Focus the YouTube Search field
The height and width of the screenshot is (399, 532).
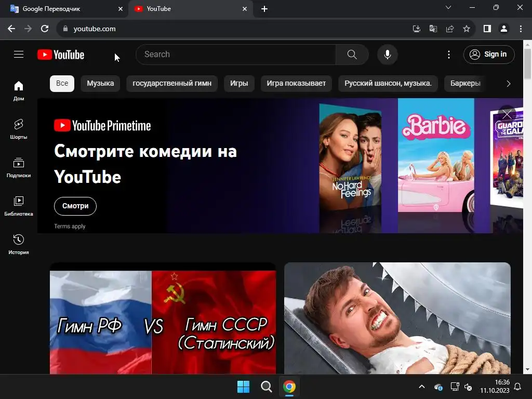coord(236,54)
